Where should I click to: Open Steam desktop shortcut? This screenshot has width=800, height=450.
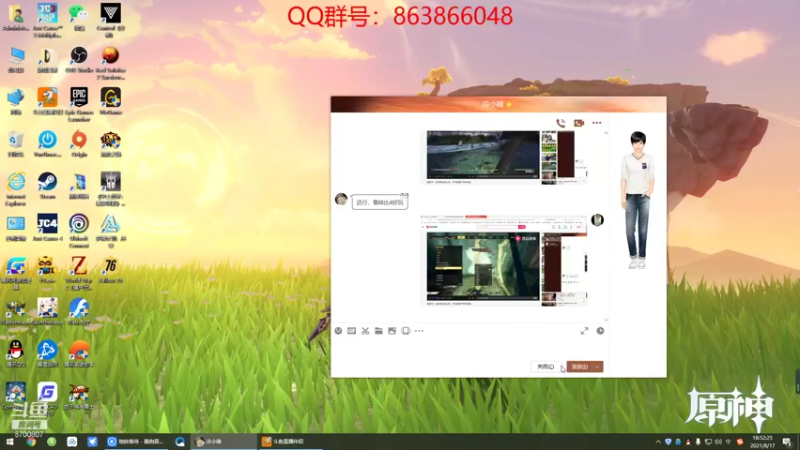[47, 186]
